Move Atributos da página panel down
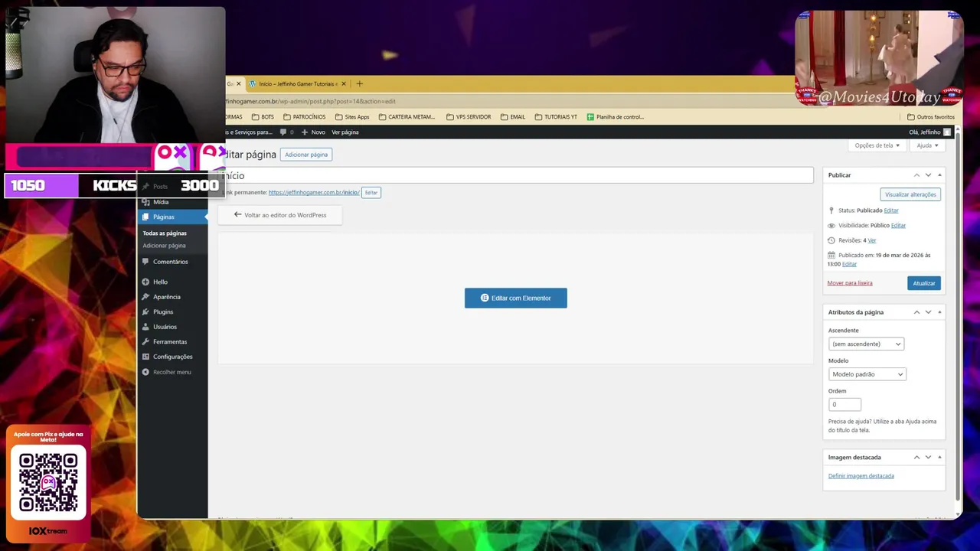Image resolution: width=980 pixels, height=551 pixels. click(928, 312)
